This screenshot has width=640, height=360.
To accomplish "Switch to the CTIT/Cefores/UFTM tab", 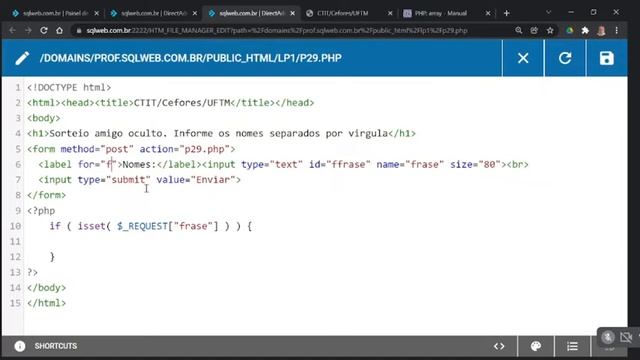I will 349,13.
